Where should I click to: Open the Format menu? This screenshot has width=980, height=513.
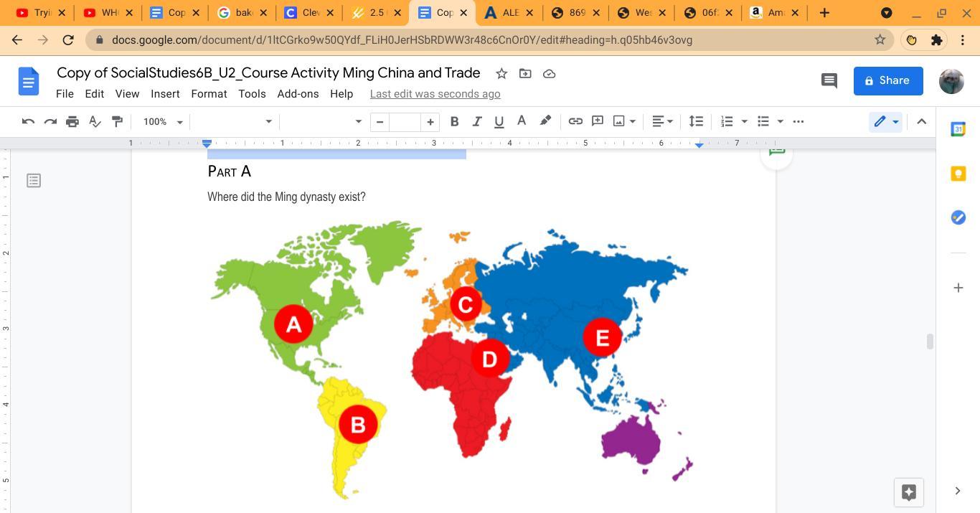209,94
